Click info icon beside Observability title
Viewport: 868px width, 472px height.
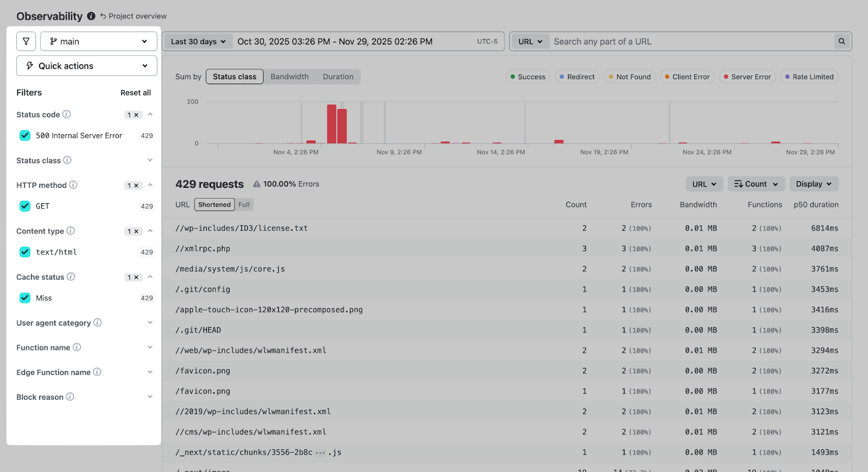coord(91,16)
